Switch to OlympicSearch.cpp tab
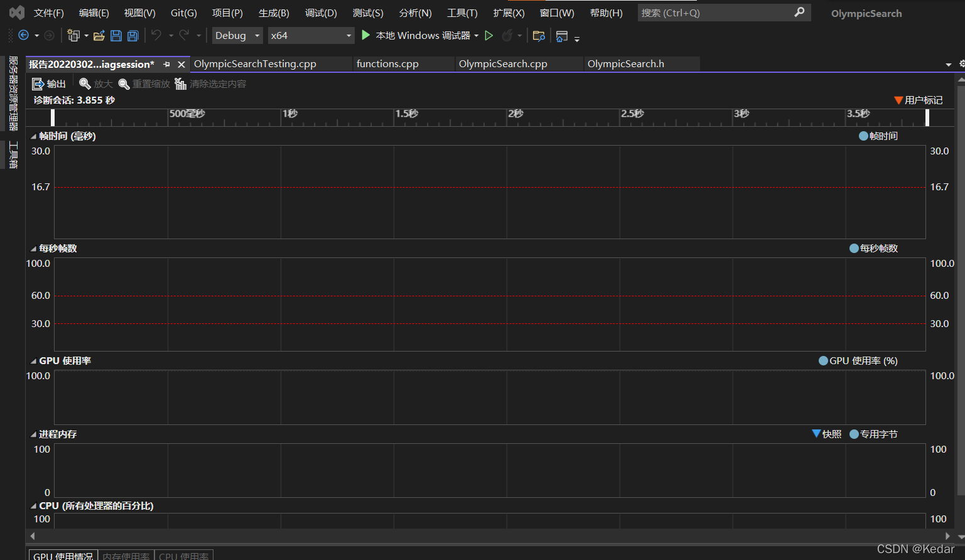The width and height of the screenshot is (965, 560). pyautogui.click(x=519, y=64)
